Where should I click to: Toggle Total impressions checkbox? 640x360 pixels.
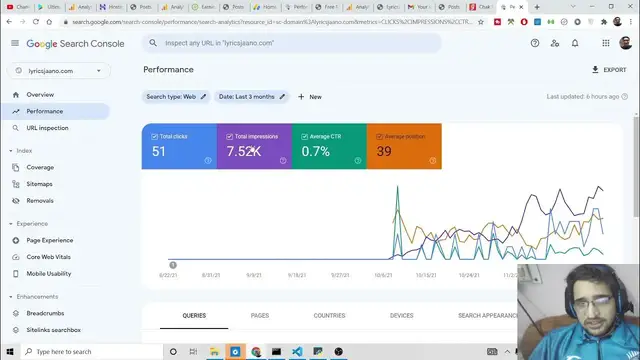[x=229, y=137]
